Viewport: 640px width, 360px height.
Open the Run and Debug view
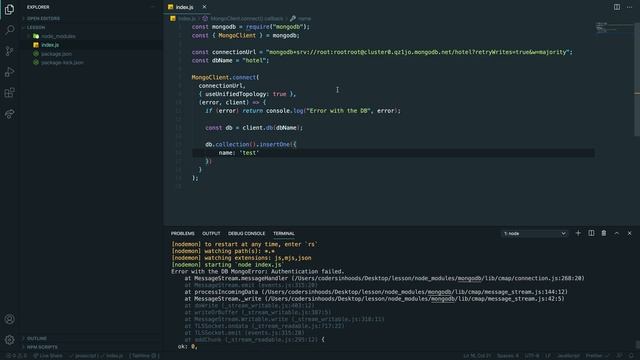coord(9,72)
